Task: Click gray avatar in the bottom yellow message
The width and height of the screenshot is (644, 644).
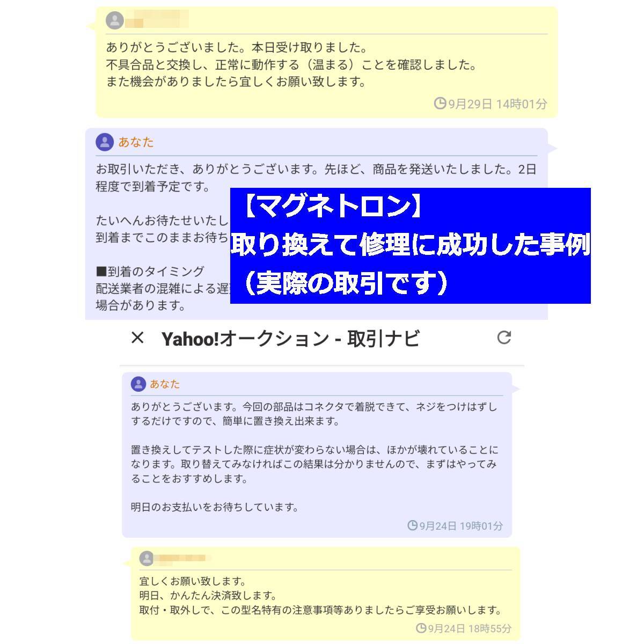Action: click(147, 558)
